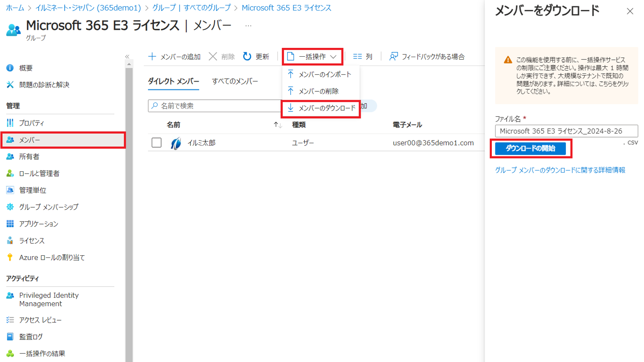Viewport: 644px width, 362px height.
Task: Click 種類 column header
Action: pos(299,125)
